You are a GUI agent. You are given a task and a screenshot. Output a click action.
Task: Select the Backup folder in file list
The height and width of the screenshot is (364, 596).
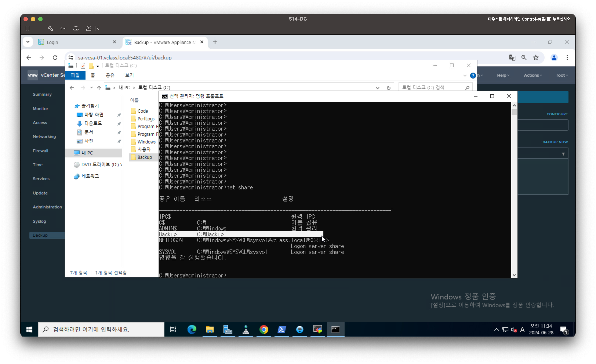click(x=144, y=157)
